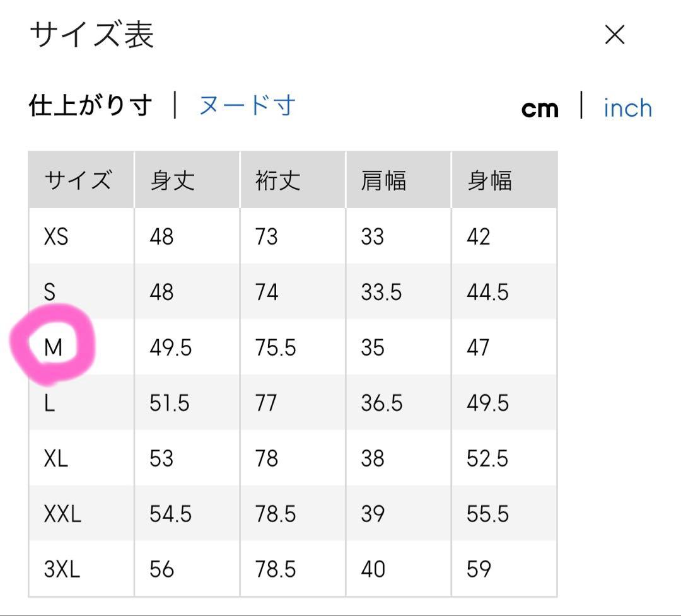Screen dimensions: 681x616
Task: Click the 身幅 column header
Action: pyautogui.click(x=489, y=181)
